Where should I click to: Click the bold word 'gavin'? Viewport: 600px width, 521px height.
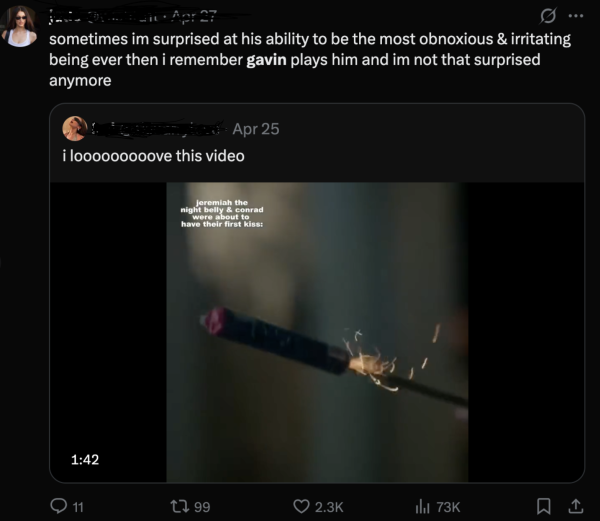click(266, 60)
